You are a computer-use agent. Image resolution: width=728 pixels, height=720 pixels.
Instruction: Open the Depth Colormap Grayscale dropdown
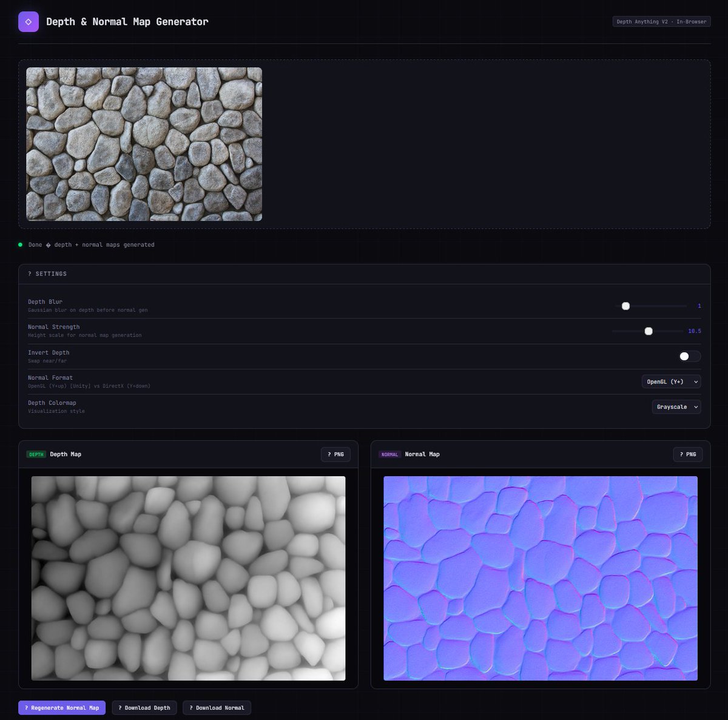[676, 407]
